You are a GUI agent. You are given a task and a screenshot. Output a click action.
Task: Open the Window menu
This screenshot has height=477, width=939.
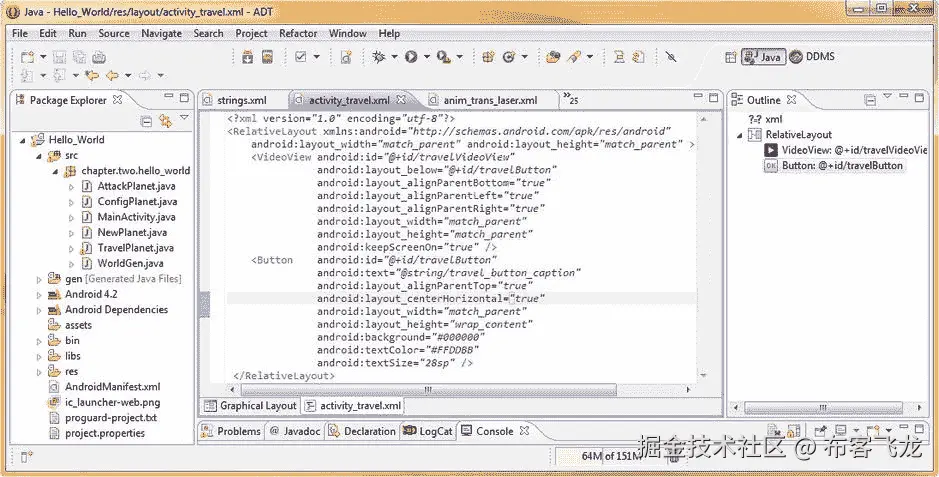[347, 34]
